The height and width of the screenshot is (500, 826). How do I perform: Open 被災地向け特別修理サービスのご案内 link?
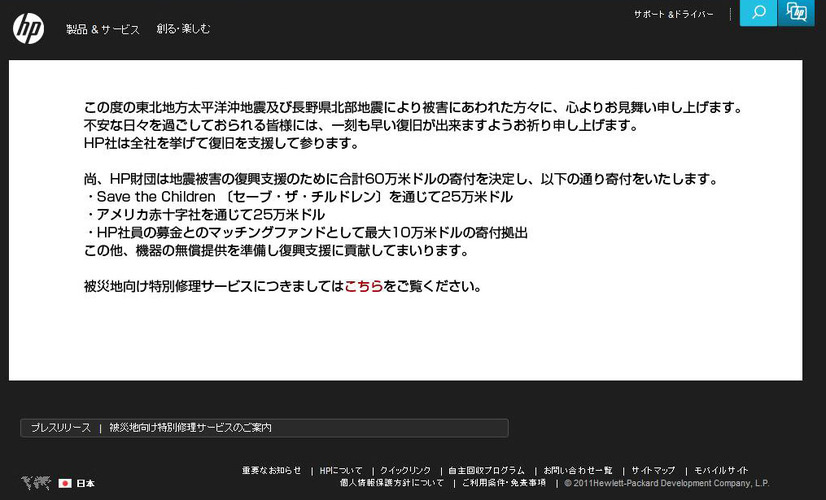[x=190, y=428]
